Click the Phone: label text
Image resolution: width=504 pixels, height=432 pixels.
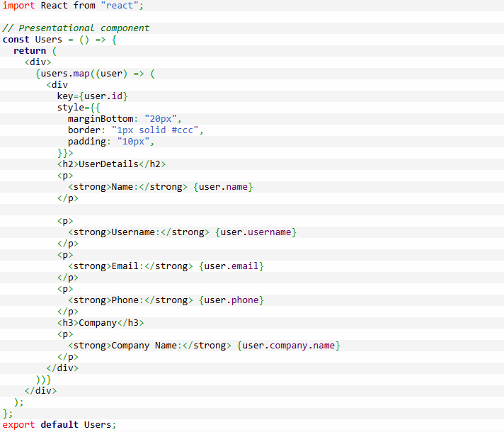[x=128, y=300]
